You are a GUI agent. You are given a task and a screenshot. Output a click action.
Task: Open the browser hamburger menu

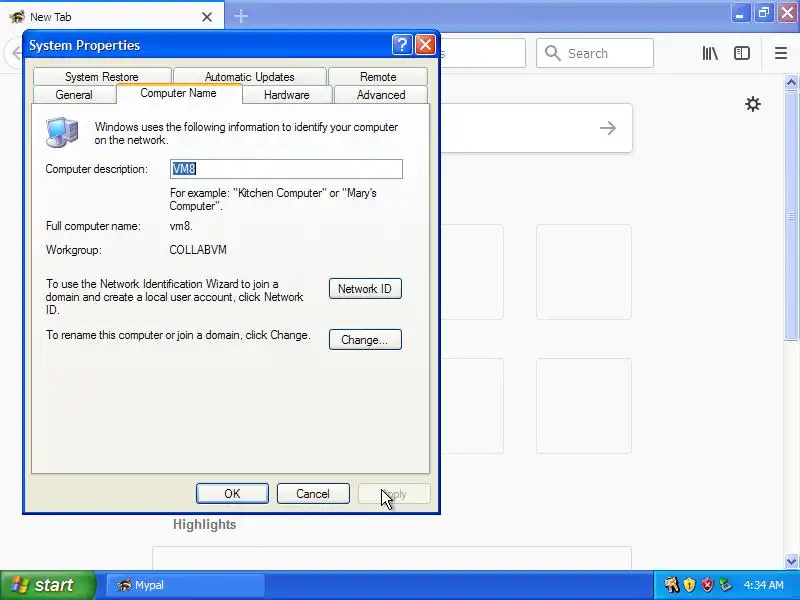coord(781,53)
